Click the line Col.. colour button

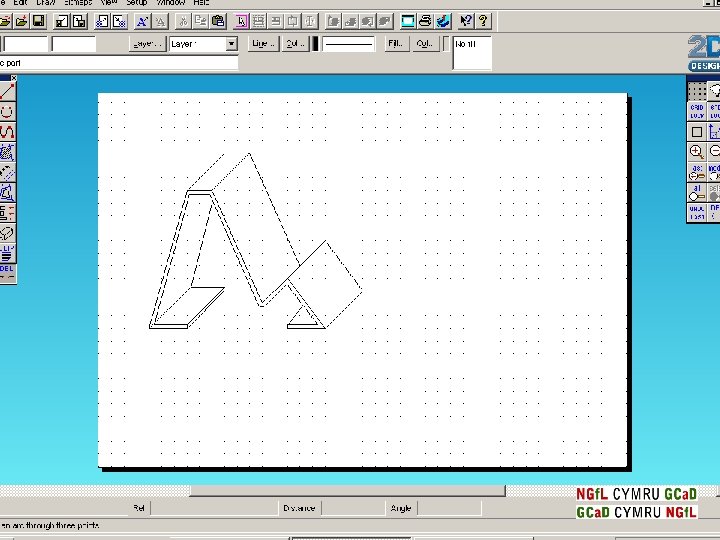[x=295, y=44]
